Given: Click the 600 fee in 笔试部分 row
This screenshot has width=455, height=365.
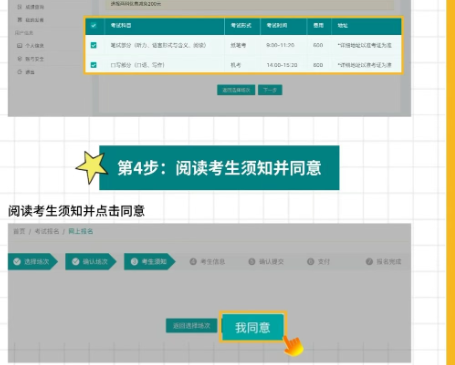Looking at the screenshot, I should 318,45.
